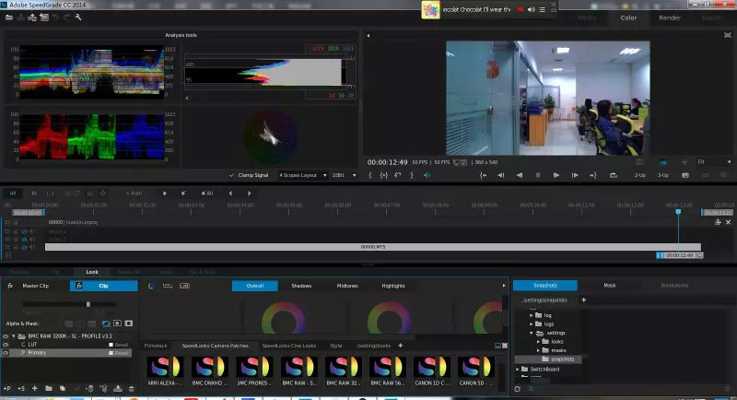Jump to the clip start point

point(484,175)
